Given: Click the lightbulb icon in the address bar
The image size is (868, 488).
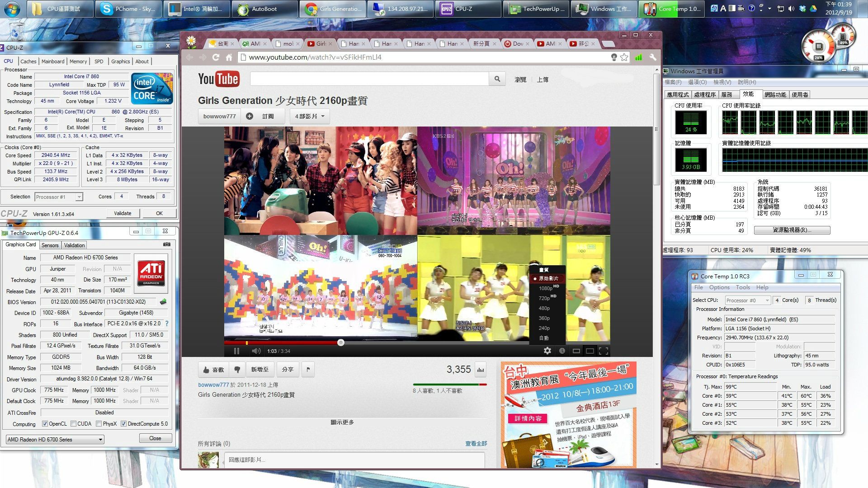Looking at the screenshot, I should pyautogui.click(x=613, y=57).
